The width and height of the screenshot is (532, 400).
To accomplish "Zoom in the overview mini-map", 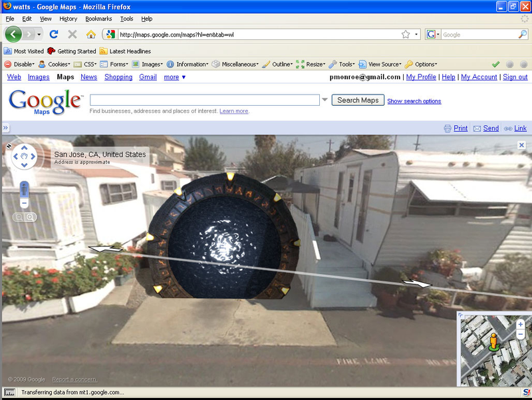I will (x=521, y=324).
